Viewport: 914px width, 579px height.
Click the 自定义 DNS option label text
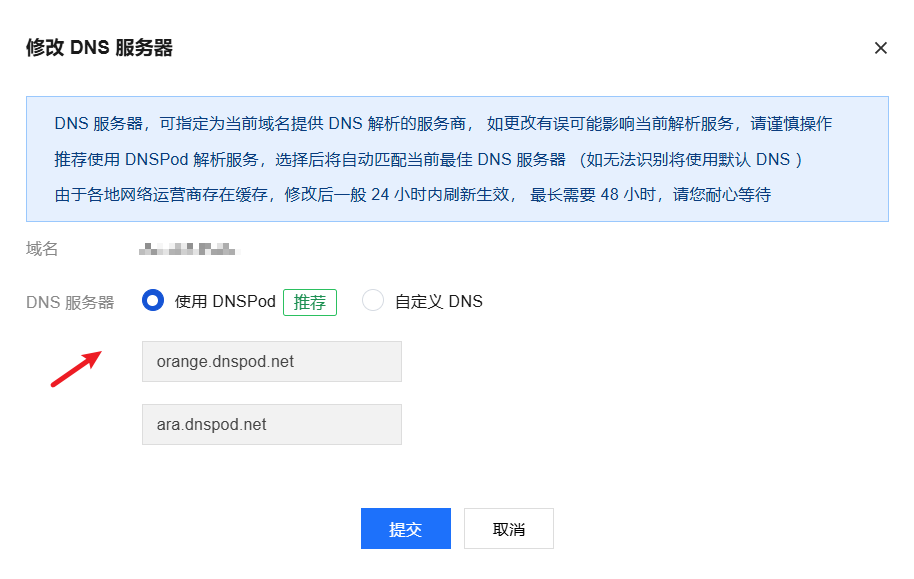439,302
